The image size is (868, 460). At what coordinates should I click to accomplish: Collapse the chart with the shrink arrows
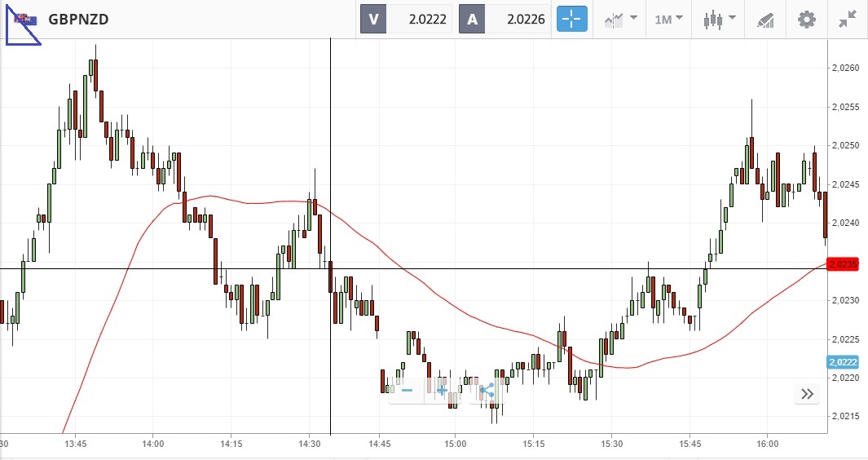point(847,19)
